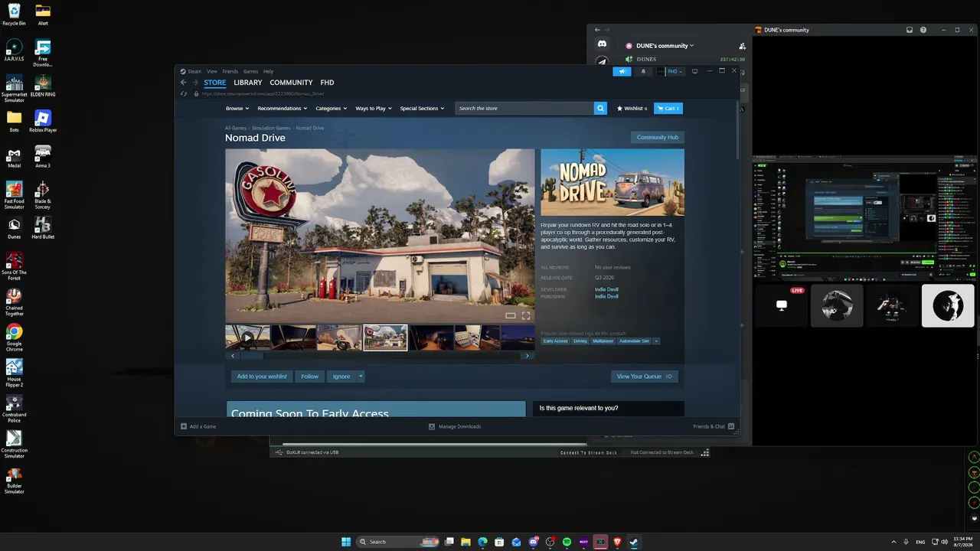Switch to the COMMUNITY tab

coord(291,83)
